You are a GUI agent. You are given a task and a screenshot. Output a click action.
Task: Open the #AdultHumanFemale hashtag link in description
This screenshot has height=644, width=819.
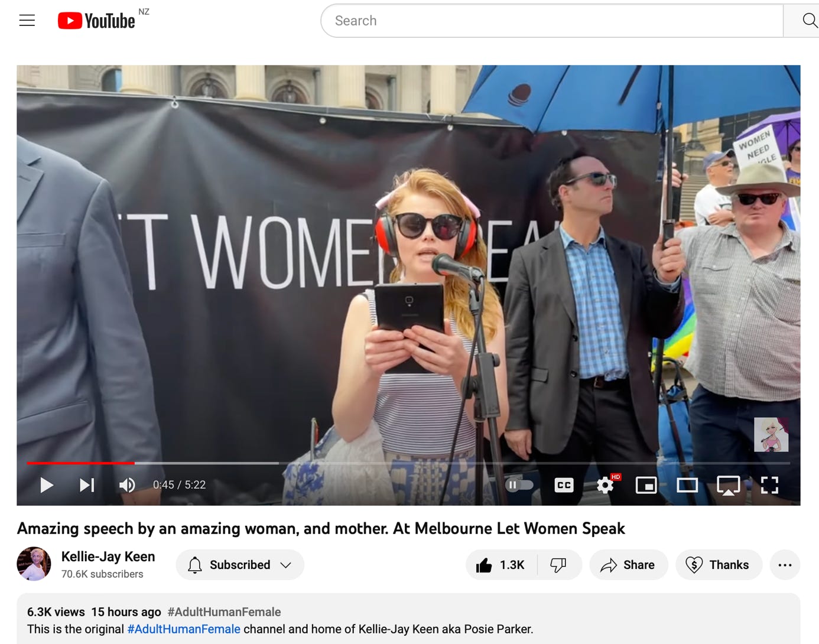point(184,629)
